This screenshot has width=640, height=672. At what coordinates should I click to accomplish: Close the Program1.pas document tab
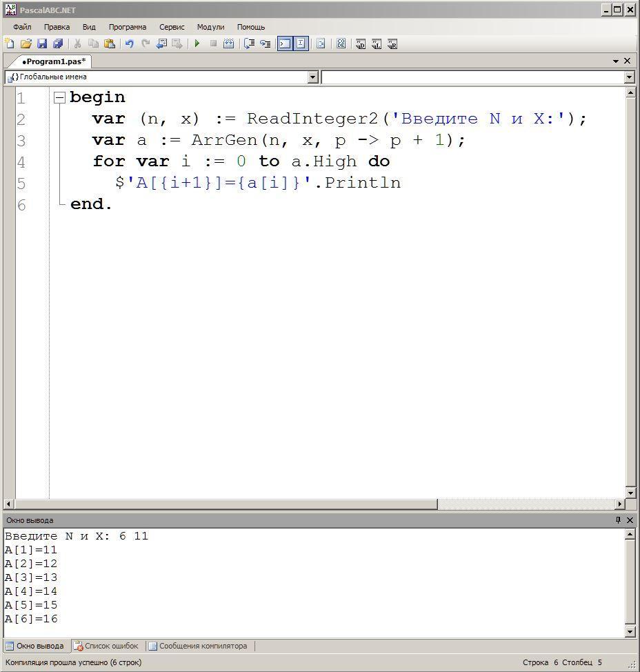tap(627, 61)
